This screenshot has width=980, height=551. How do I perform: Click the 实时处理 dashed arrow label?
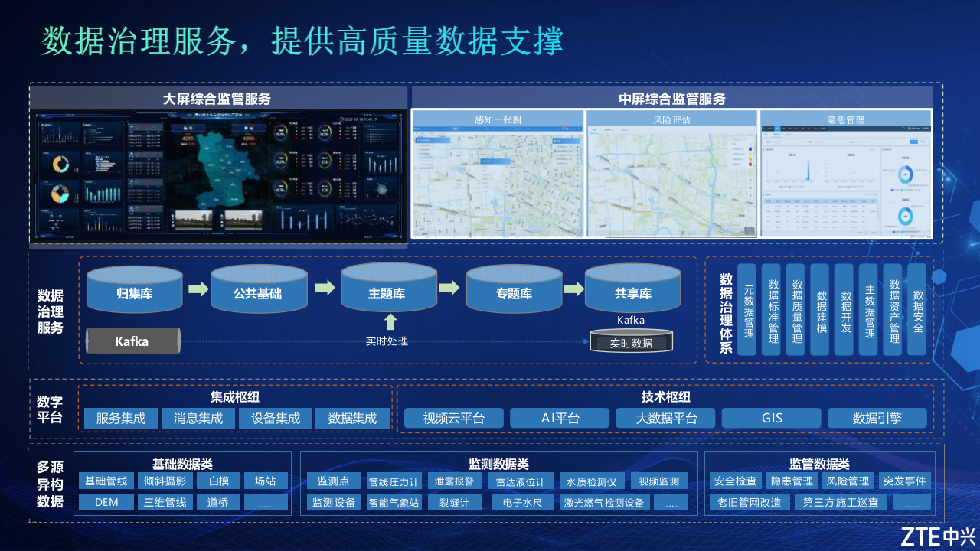point(389,340)
